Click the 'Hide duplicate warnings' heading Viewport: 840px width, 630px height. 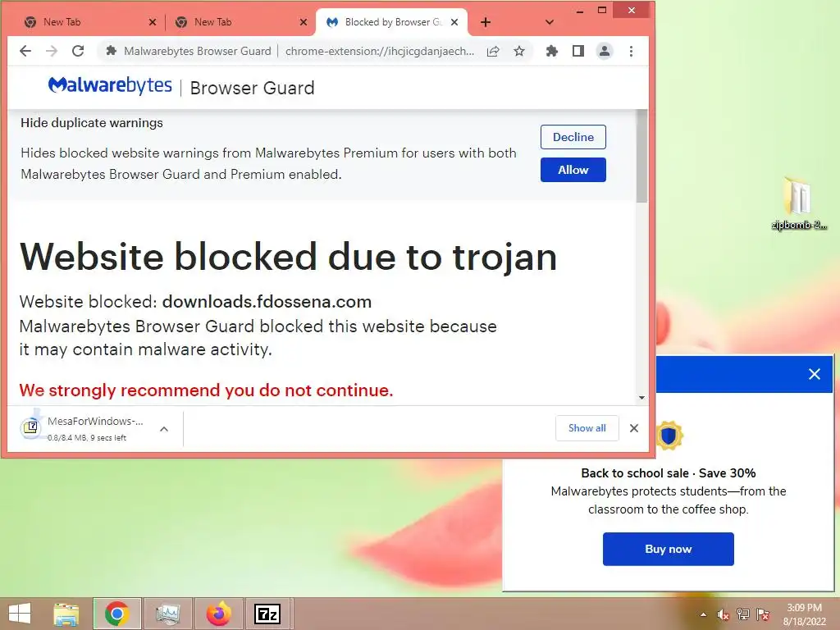pos(92,123)
